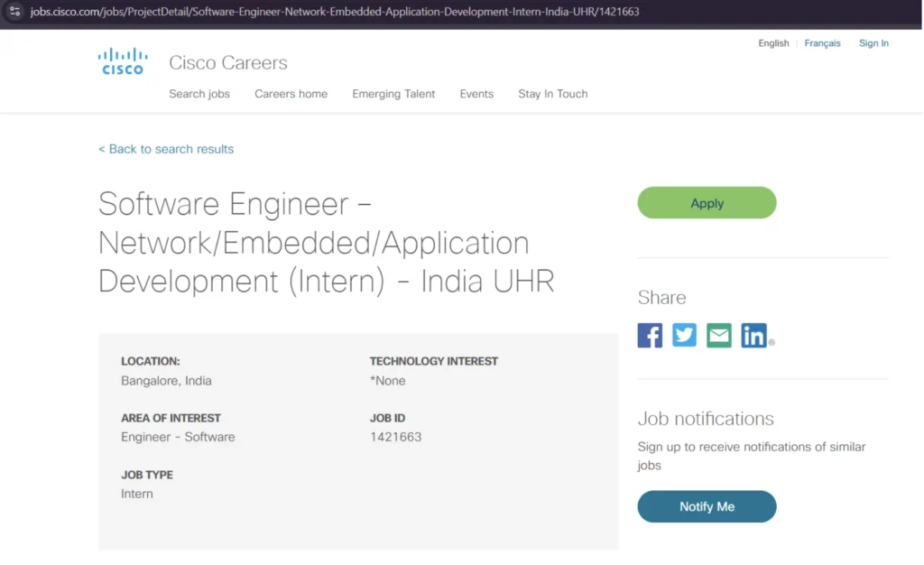
Task: Click the Job notifications heading
Action: click(x=706, y=418)
